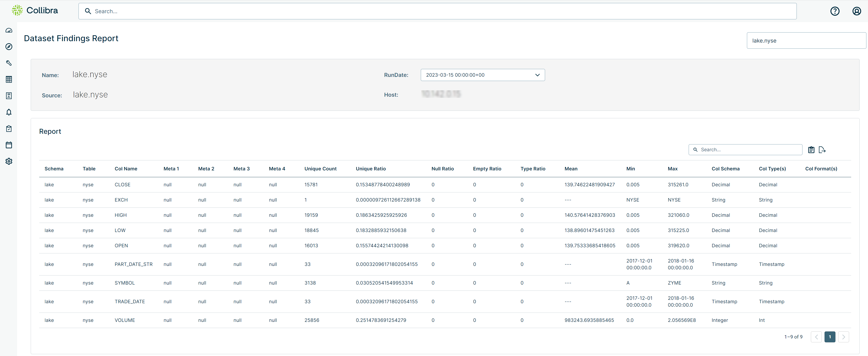Export report with export file icon
Screen dimensions: 868x356
(822, 150)
